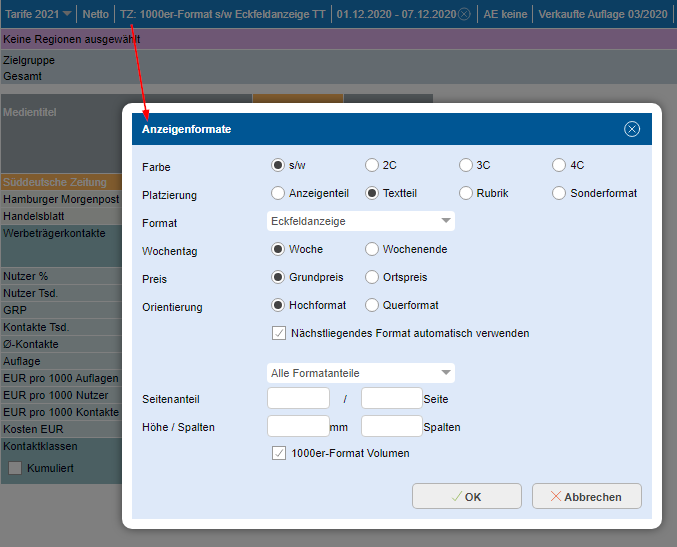Toggle the 1000er-Format Volumen checkbox
Screen dimensions: 677x547
click(x=279, y=453)
